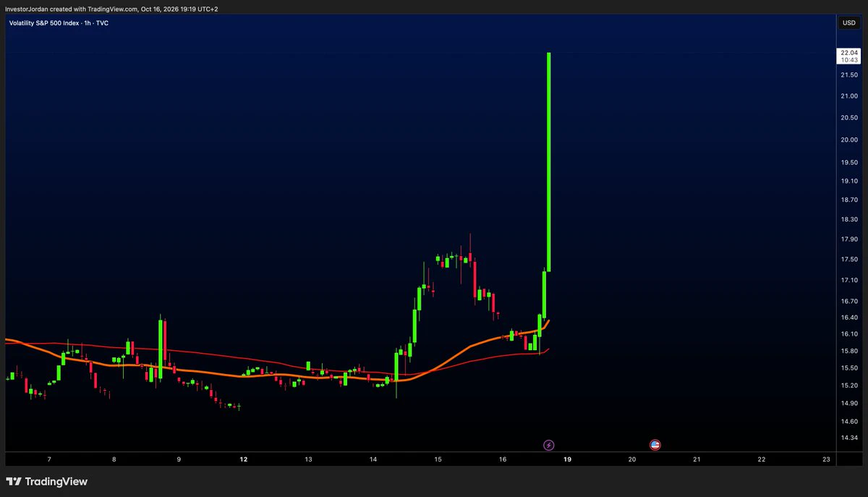Click the 17.50 price axis label

(x=849, y=260)
